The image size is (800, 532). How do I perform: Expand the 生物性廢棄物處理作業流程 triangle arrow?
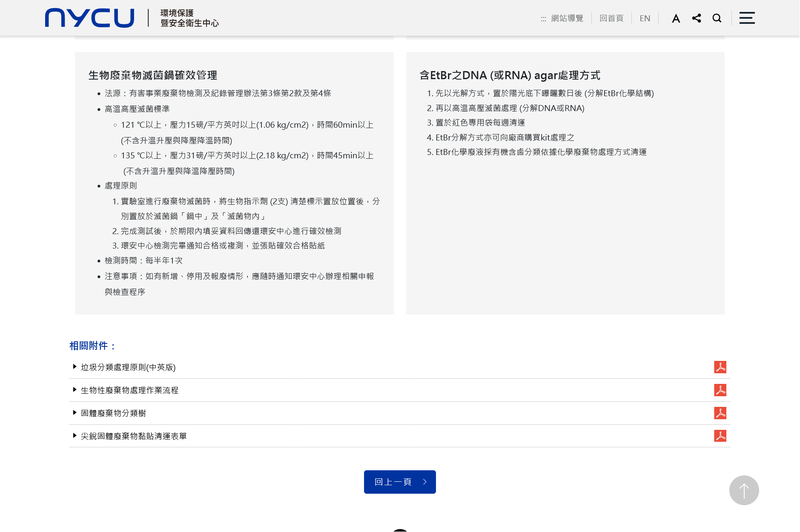click(x=75, y=389)
